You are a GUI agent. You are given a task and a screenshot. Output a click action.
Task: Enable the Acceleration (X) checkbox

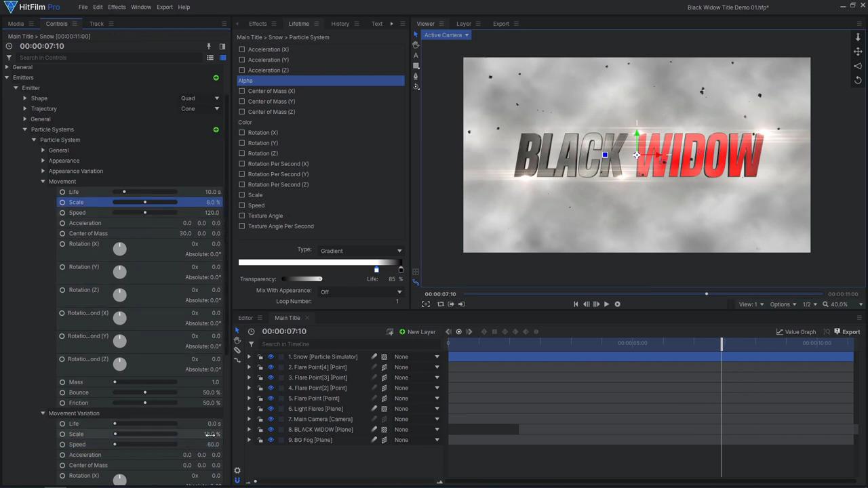coord(242,49)
